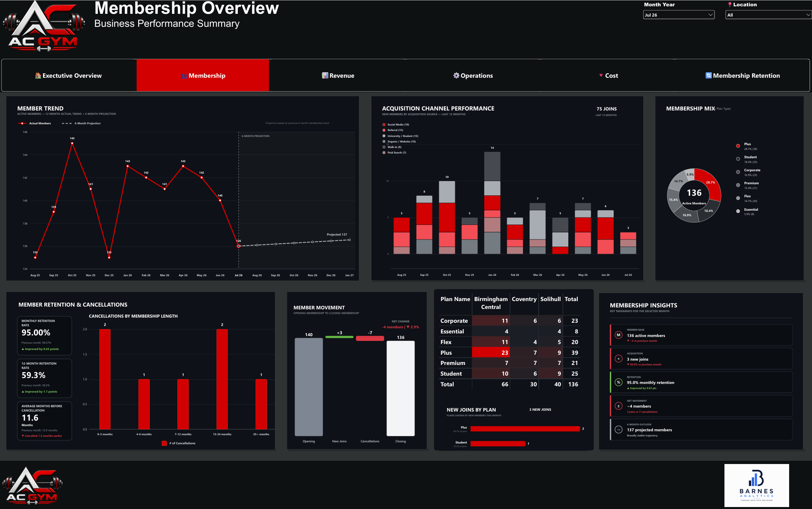Image resolution: width=812 pixels, height=509 pixels.
Task: Expand the Location dropdown
Action: (x=768, y=15)
